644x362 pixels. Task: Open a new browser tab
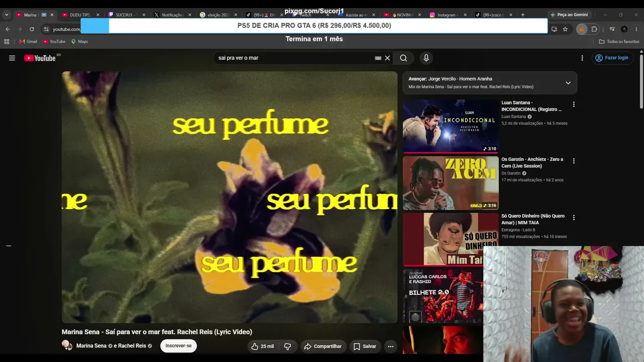[x=523, y=15]
